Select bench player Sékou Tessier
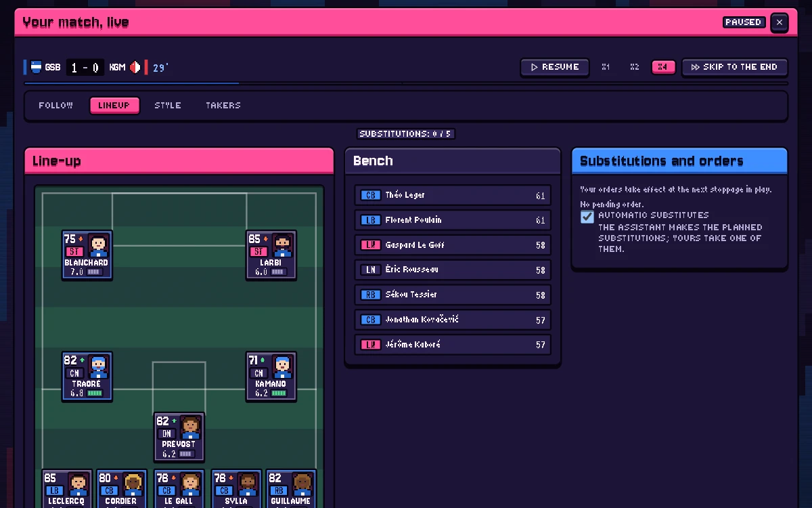Viewport: 812px width, 508px height. point(453,295)
